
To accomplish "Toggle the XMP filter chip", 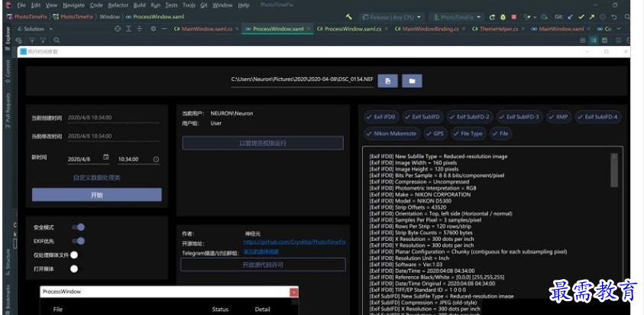I will pyautogui.click(x=558, y=117).
